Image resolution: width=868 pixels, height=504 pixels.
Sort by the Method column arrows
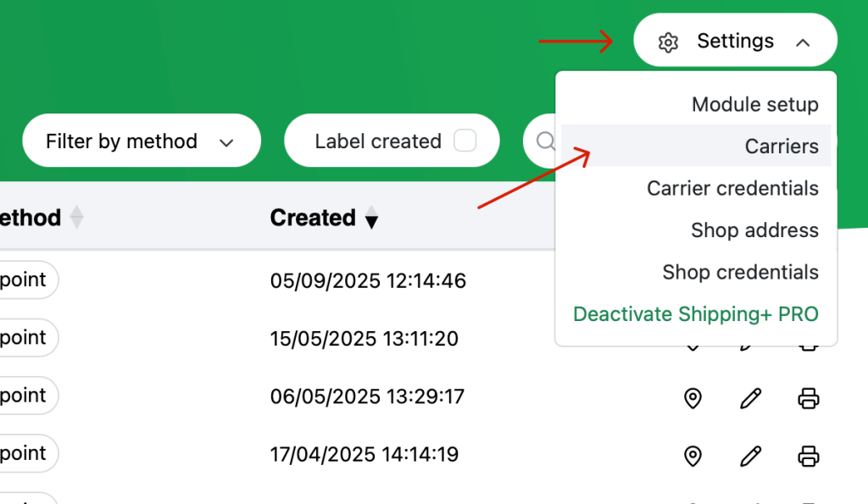[x=77, y=218]
